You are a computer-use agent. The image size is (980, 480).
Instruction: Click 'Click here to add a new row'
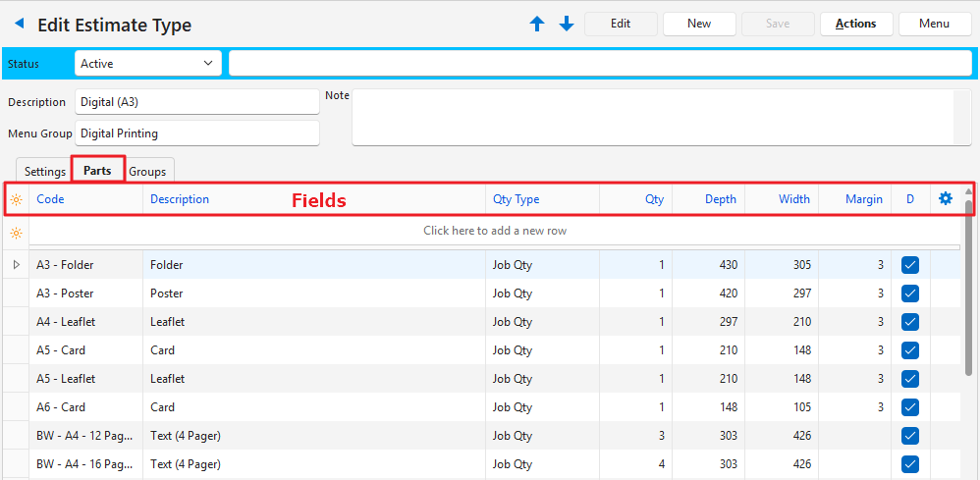tap(495, 231)
